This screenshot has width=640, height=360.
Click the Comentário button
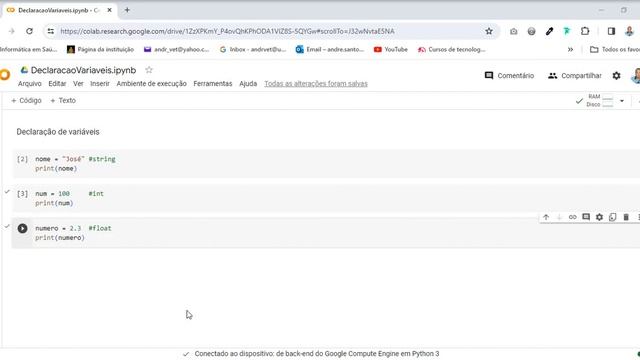click(509, 76)
